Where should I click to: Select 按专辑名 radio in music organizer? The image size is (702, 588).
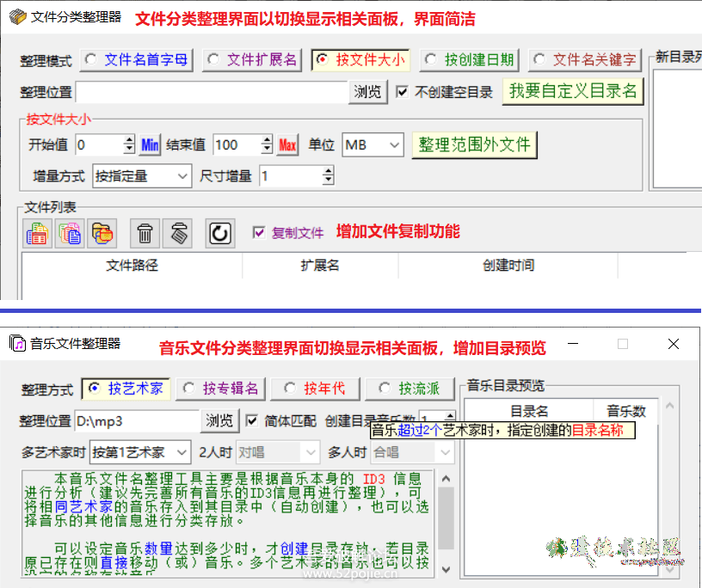[x=221, y=389]
